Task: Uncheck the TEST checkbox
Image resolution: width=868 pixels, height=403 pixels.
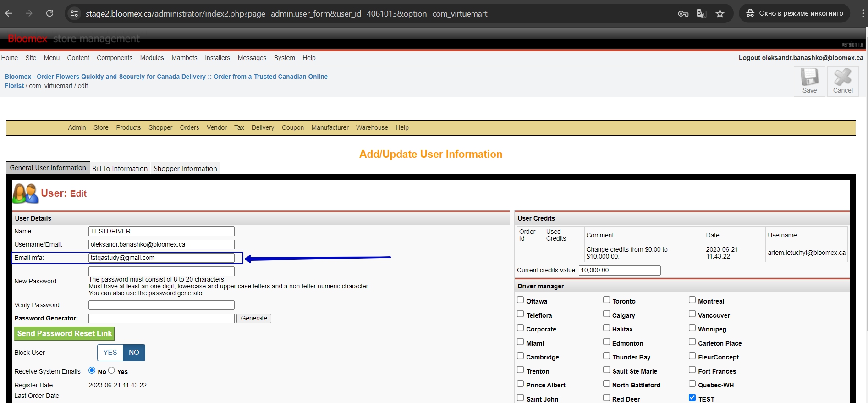Action: (x=692, y=398)
